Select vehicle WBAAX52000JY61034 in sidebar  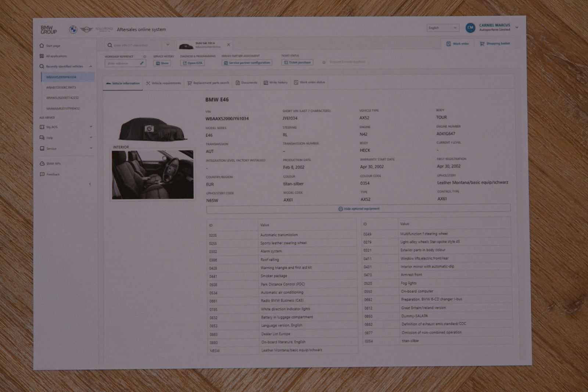(x=68, y=77)
